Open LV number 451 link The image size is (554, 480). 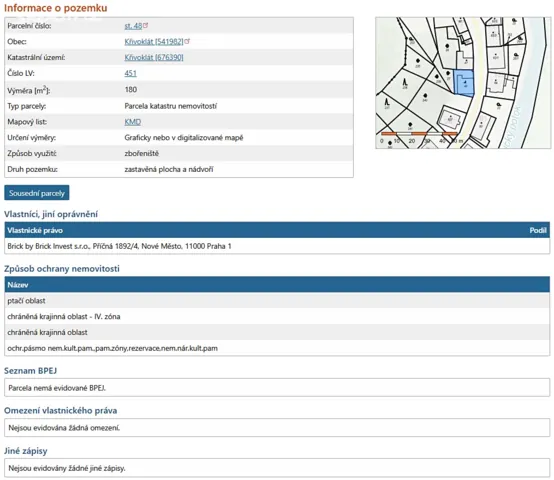[x=130, y=73]
